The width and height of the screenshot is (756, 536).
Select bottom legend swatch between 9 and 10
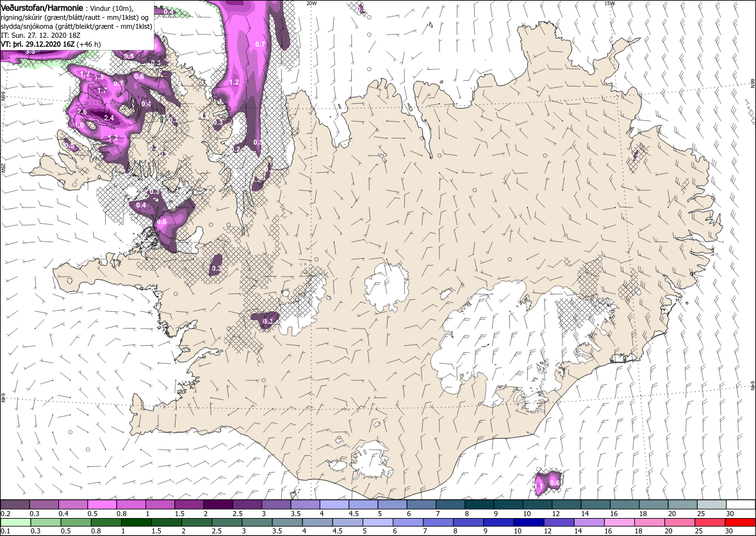tap(499, 523)
